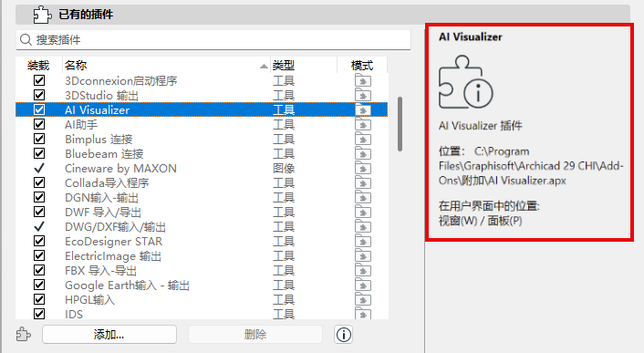
Task: Select the Bluebeam 连接 plugin name
Action: 104,153
